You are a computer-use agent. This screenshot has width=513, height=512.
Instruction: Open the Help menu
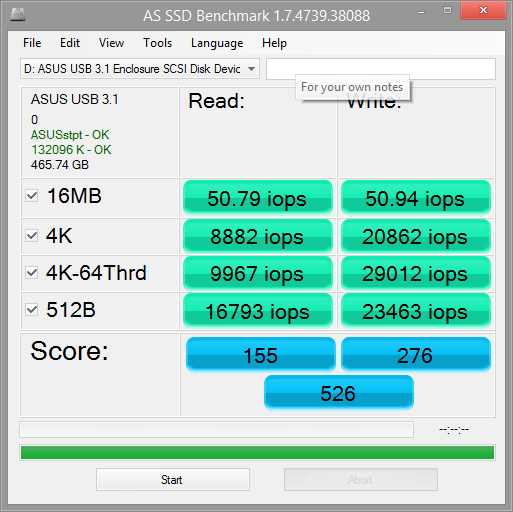click(274, 43)
